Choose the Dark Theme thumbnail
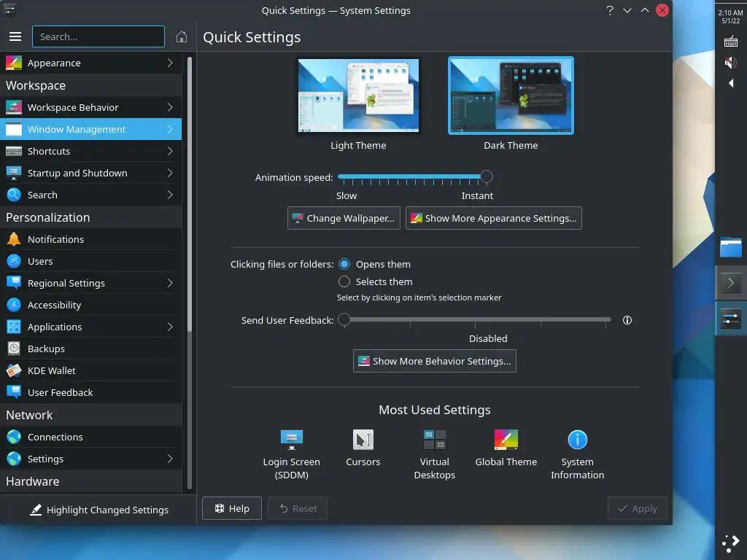The width and height of the screenshot is (747, 560). (511, 96)
